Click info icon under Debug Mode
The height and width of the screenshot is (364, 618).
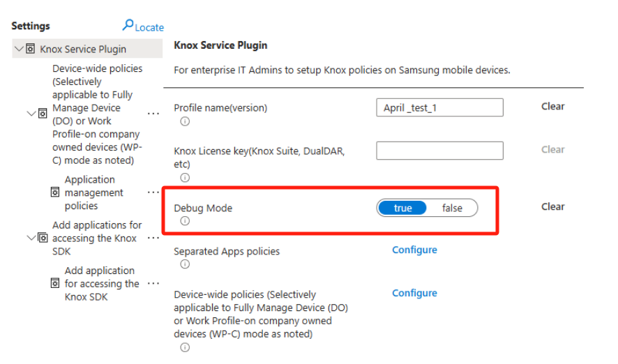pos(185,221)
